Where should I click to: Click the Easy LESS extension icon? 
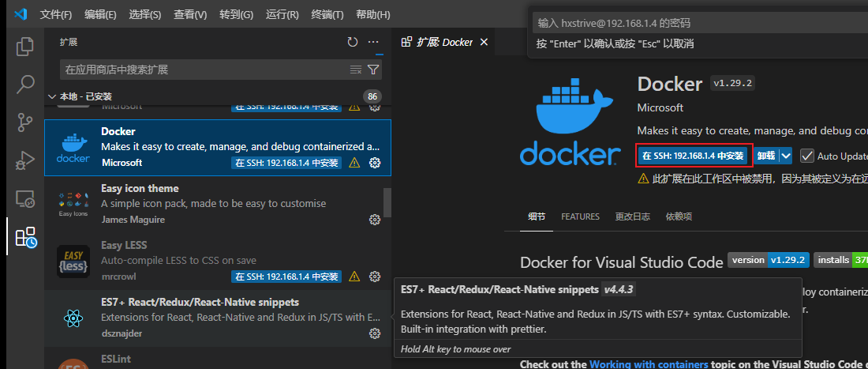[73, 262]
